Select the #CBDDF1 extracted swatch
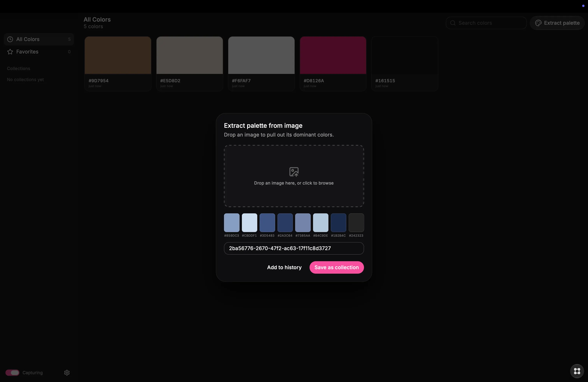588x382 pixels. coord(249,223)
